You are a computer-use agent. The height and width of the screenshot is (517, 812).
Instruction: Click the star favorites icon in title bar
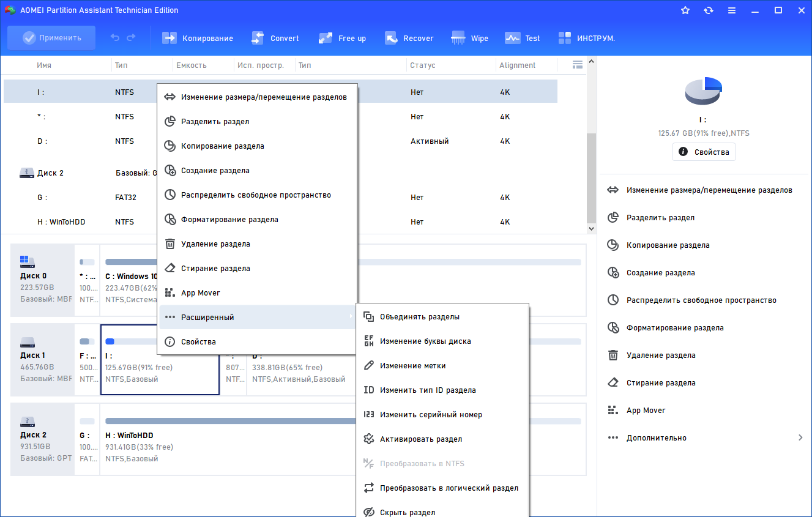[685, 10]
